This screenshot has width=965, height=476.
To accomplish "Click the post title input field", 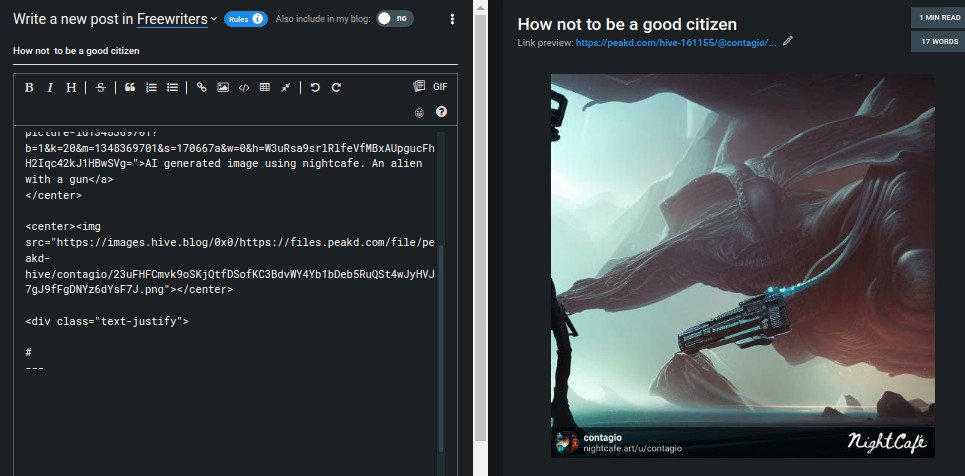I will click(x=235, y=51).
